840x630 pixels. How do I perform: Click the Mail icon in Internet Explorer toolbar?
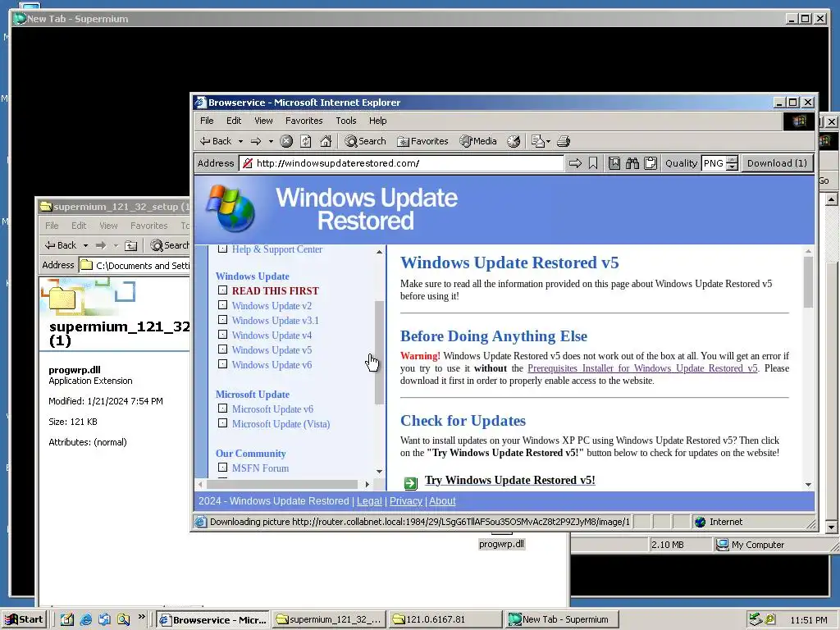(537, 141)
